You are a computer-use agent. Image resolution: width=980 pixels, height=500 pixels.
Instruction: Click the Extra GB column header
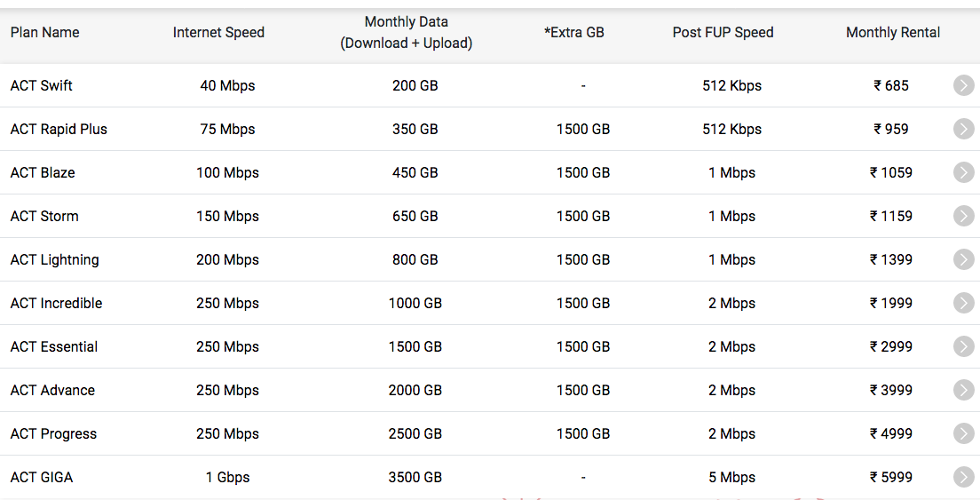pyautogui.click(x=574, y=33)
